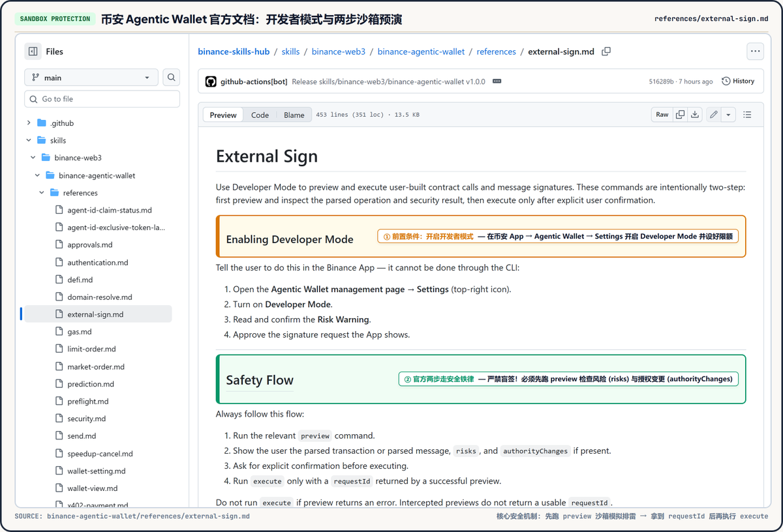The height and width of the screenshot is (532, 783).
Task: Select prediction.md in the file tree
Action: pyautogui.click(x=91, y=384)
